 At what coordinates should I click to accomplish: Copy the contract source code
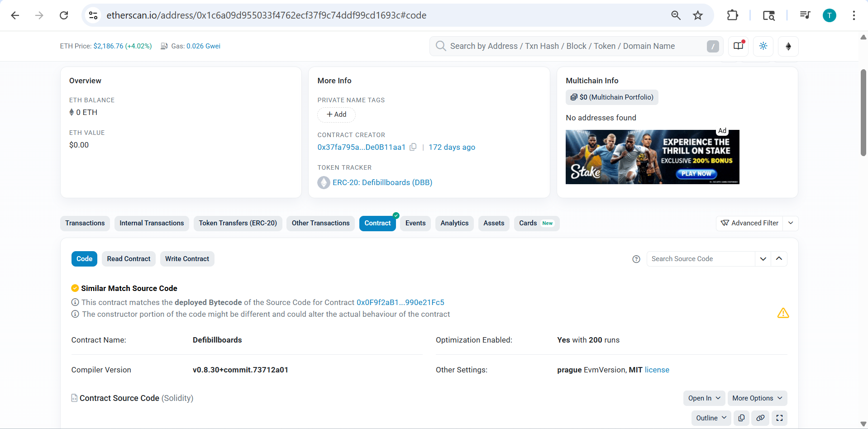[x=741, y=418]
